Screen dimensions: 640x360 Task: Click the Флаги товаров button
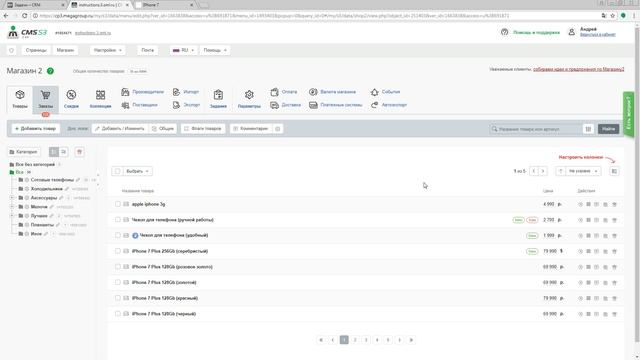203,129
